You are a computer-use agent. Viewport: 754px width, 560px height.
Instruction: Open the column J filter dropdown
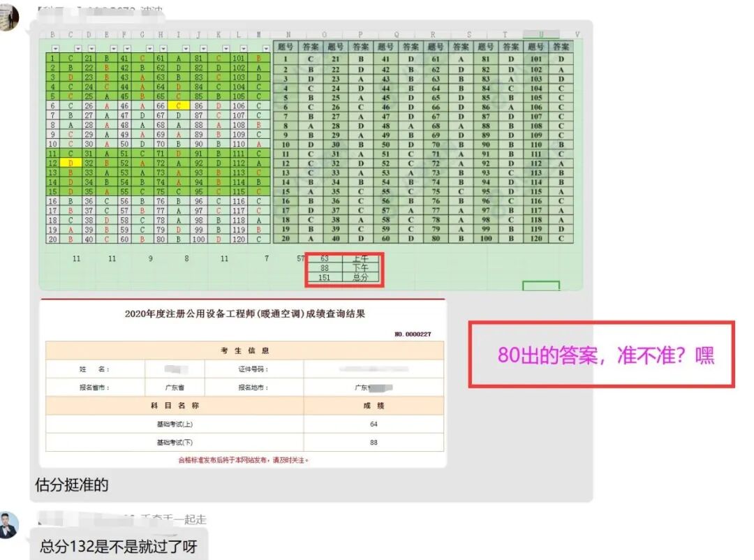click(203, 49)
